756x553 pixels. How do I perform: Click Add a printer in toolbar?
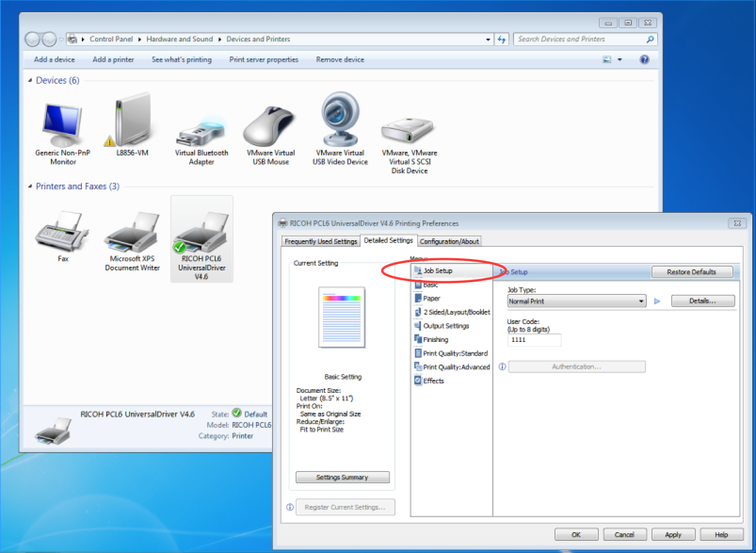point(113,59)
